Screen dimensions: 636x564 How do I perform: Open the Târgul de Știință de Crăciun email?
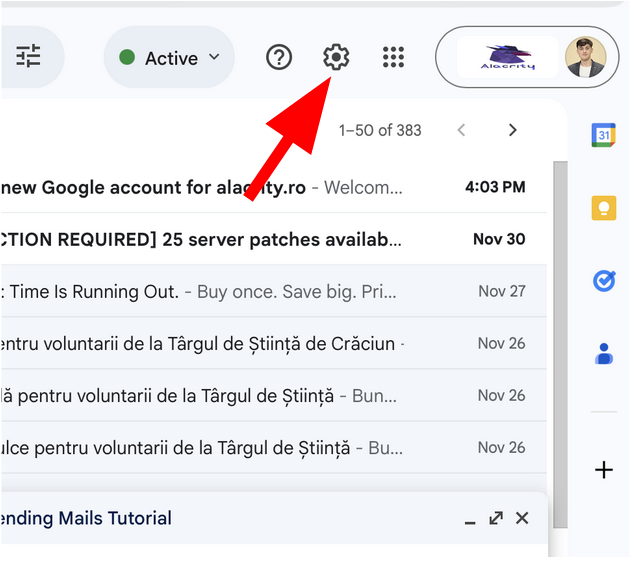[274, 344]
